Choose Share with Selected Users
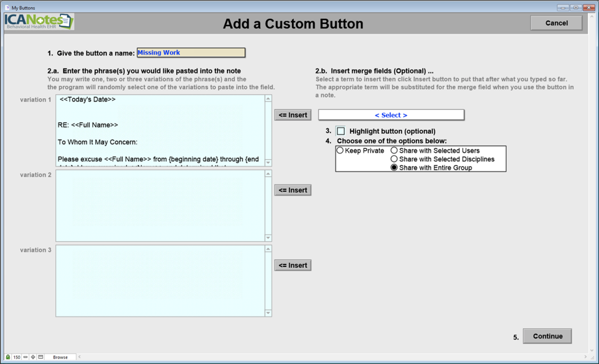This screenshot has height=364, width=599. (x=394, y=151)
